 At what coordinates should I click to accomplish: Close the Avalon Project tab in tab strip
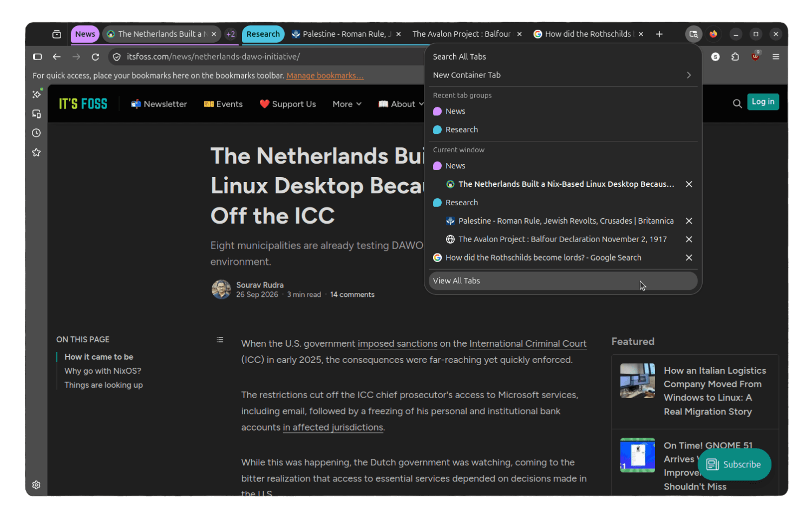pyautogui.click(x=519, y=34)
